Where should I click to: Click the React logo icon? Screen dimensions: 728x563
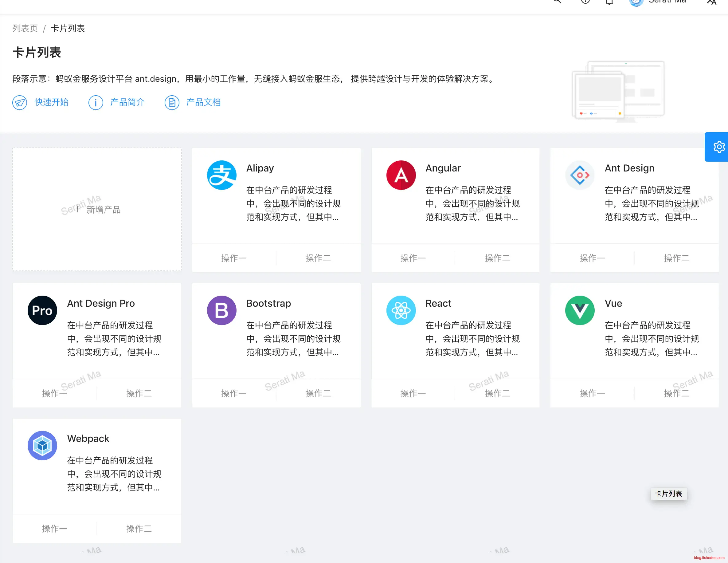click(x=401, y=310)
